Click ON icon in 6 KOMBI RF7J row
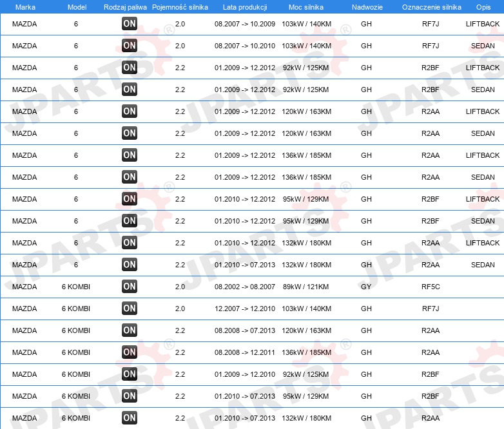The image size is (504, 429). tap(130, 308)
